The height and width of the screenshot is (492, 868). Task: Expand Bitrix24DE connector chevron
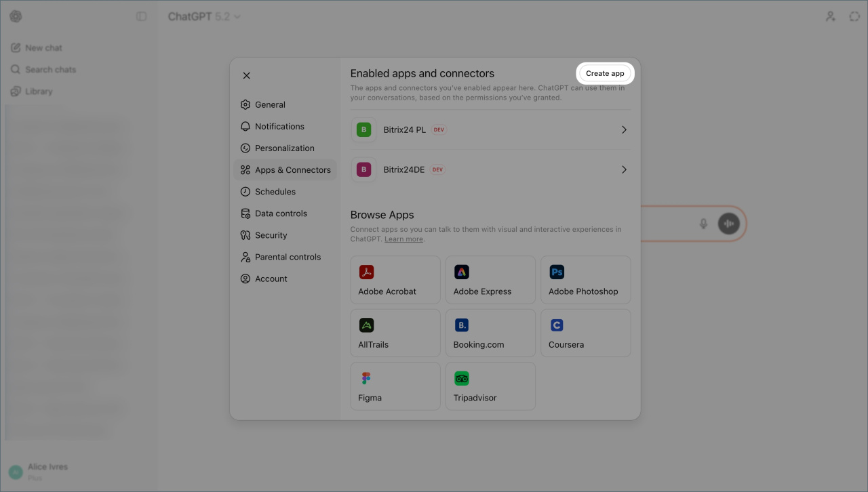tap(624, 170)
